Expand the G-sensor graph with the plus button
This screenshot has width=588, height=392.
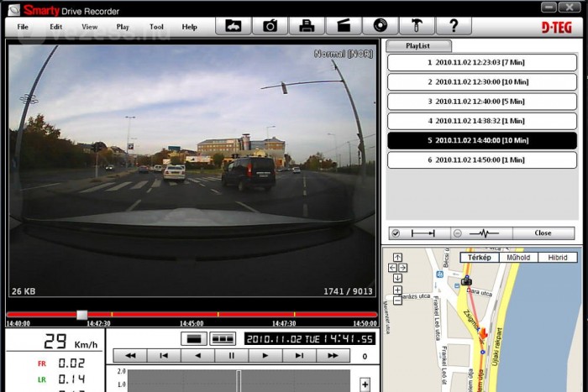click(365, 384)
